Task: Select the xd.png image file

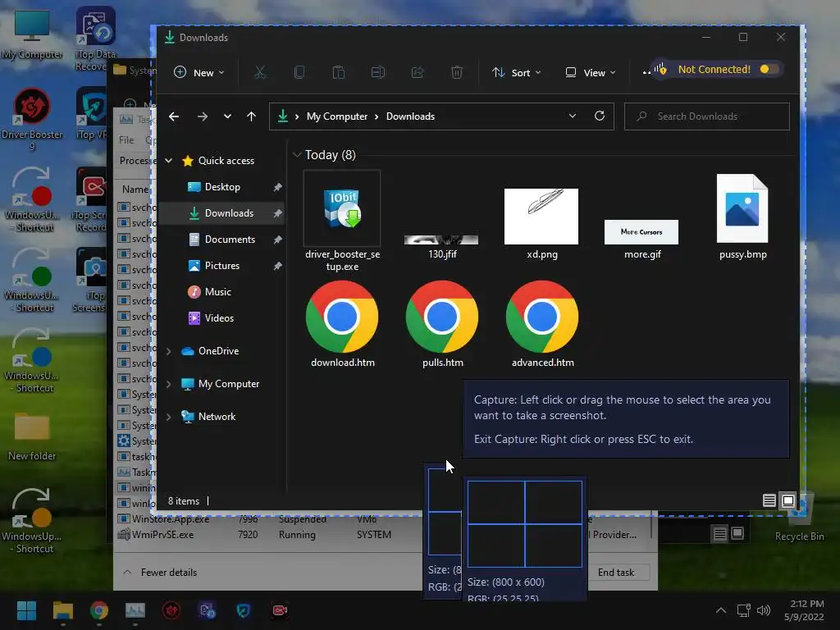Action: pos(541,223)
